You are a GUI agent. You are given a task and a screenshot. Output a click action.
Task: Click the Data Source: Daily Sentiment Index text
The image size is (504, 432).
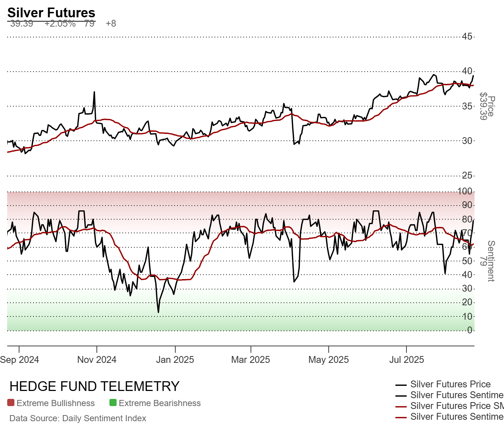tap(78, 418)
